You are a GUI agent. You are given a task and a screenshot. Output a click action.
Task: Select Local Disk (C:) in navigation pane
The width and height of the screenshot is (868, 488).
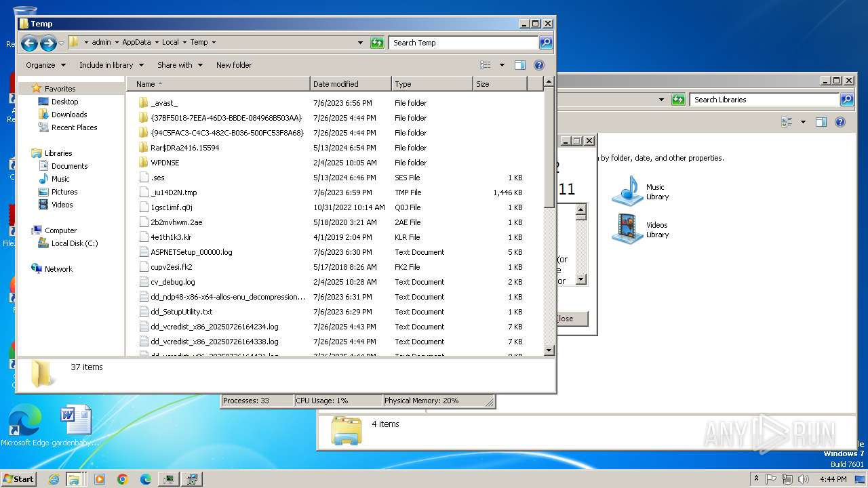click(74, 243)
